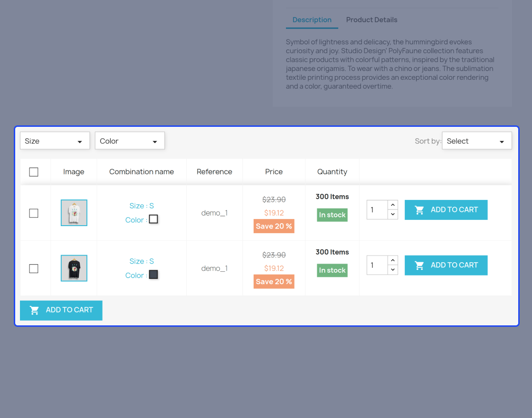Tick the select-all checkbox in table header
The image size is (532, 418).
pyautogui.click(x=34, y=172)
